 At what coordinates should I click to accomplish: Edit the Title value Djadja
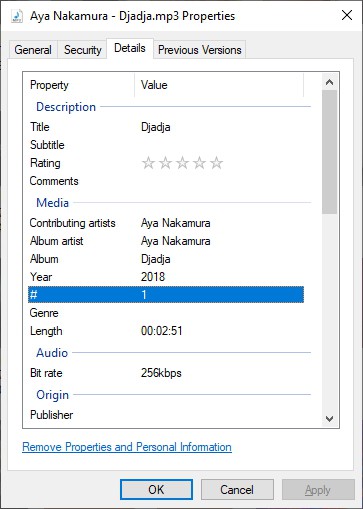(156, 127)
